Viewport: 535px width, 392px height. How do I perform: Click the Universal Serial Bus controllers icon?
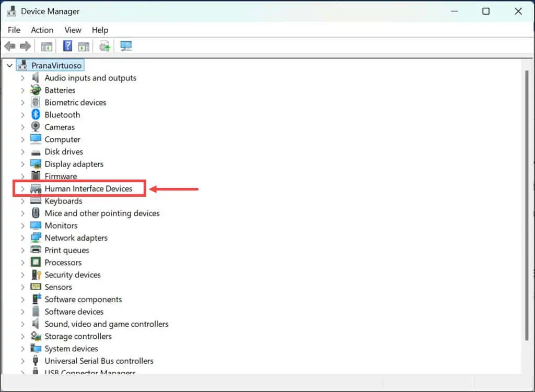(35, 361)
